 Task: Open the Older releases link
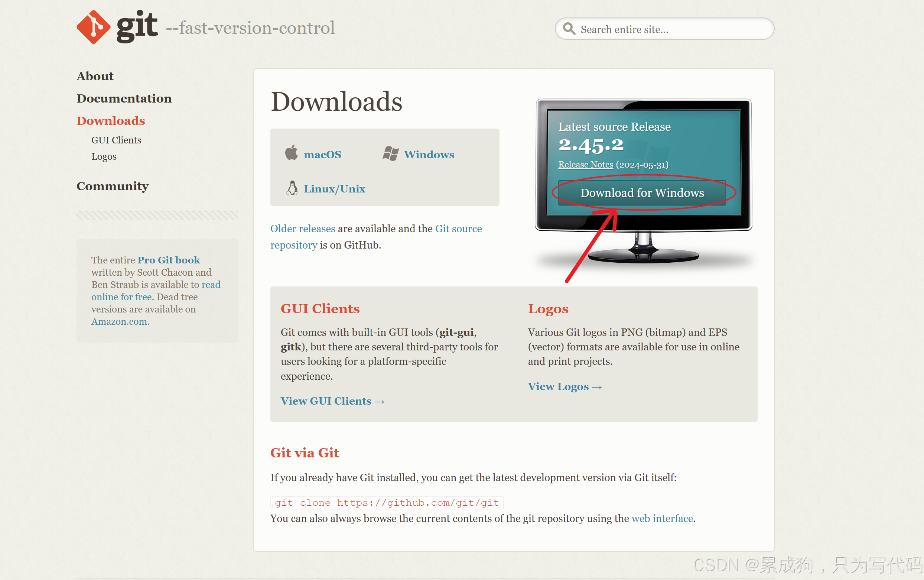[303, 229]
